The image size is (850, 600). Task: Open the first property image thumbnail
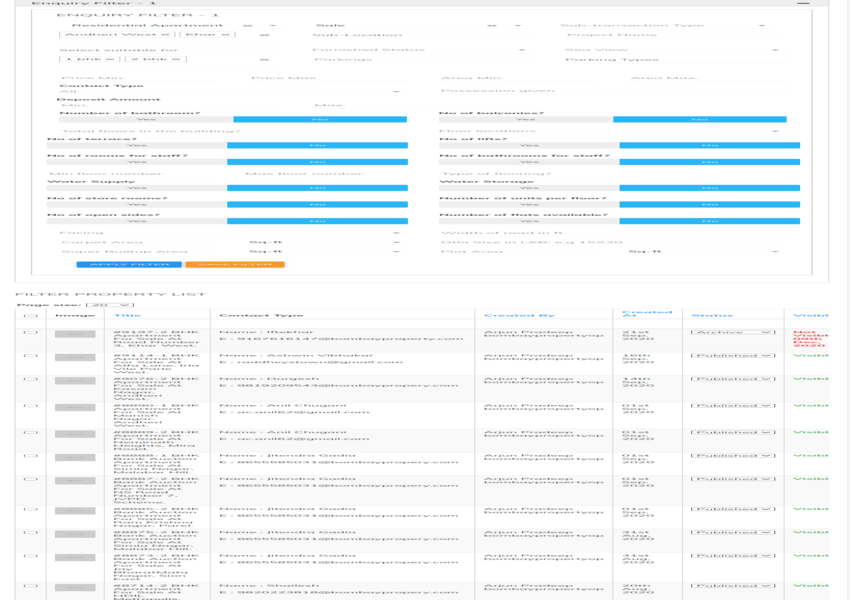click(x=75, y=334)
